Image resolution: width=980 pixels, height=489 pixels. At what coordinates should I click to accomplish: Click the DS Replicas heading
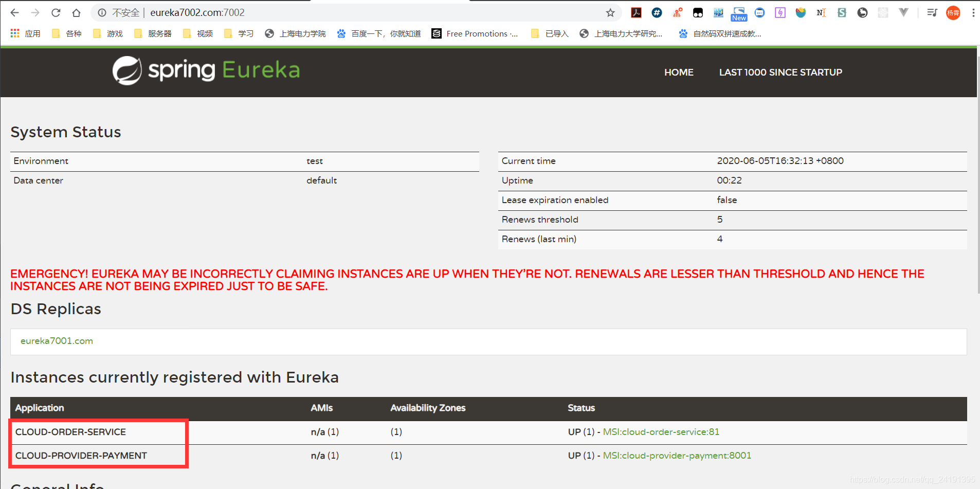[56, 309]
